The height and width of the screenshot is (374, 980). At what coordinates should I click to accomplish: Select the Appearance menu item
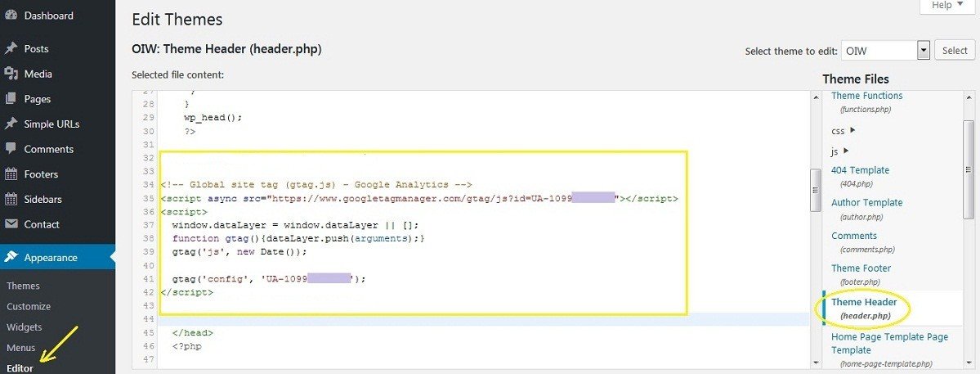pyautogui.click(x=57, y=258)
